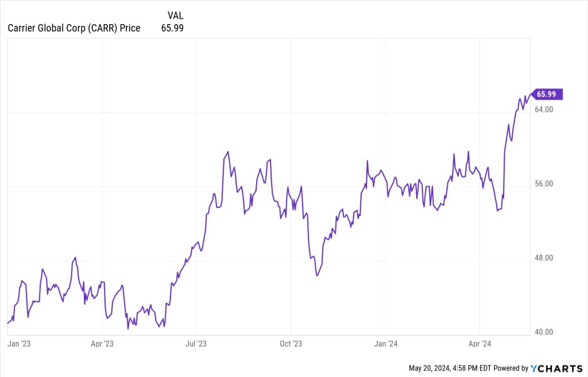Click the 64.00 y-axis label
This screenshot has height=377, width=588.
[x=544, y=110]
